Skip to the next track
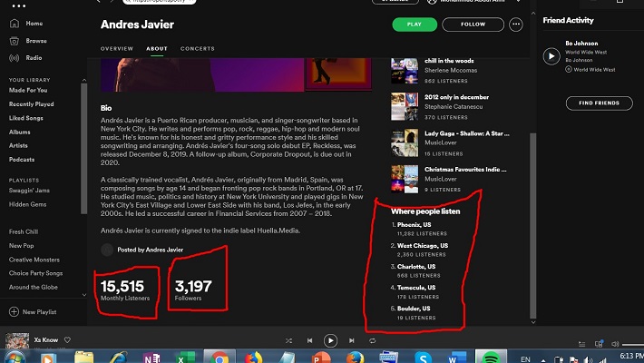The width and height of the screenshot is (644, 363). pos(352,340)
